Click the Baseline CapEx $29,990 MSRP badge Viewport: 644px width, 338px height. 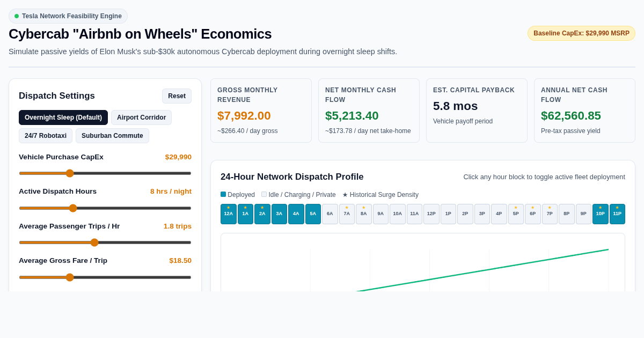click(581, 33)
